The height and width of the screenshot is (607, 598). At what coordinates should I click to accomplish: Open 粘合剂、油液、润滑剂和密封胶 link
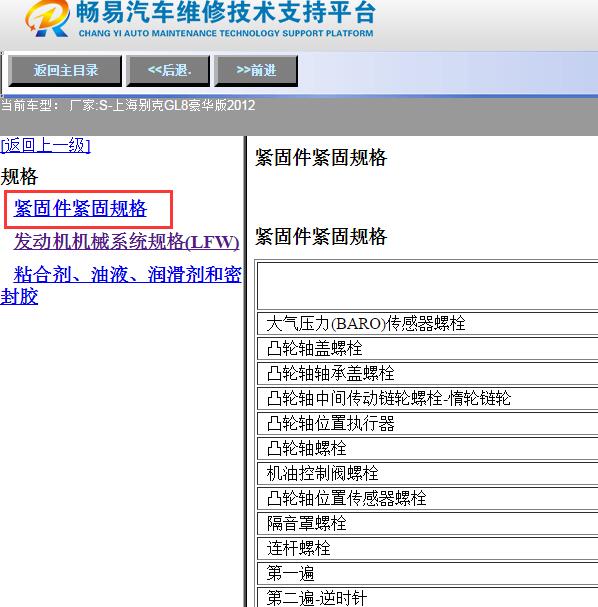[121, 286]
